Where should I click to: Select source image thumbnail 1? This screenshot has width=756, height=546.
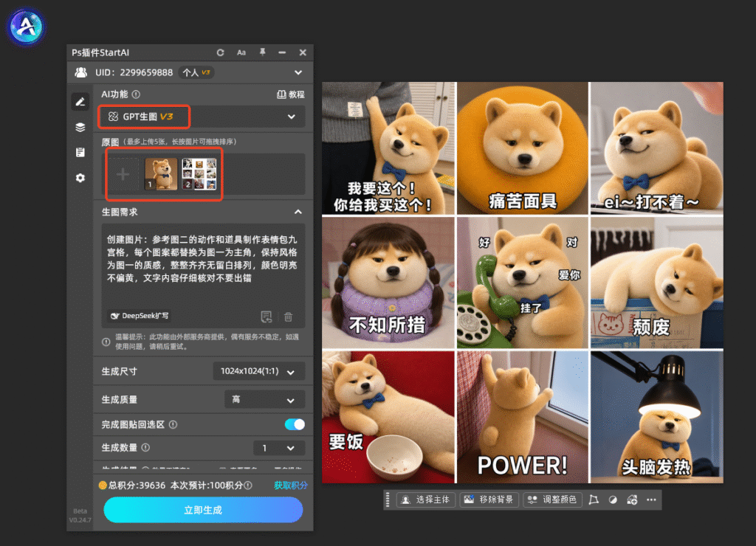(161, 174)
